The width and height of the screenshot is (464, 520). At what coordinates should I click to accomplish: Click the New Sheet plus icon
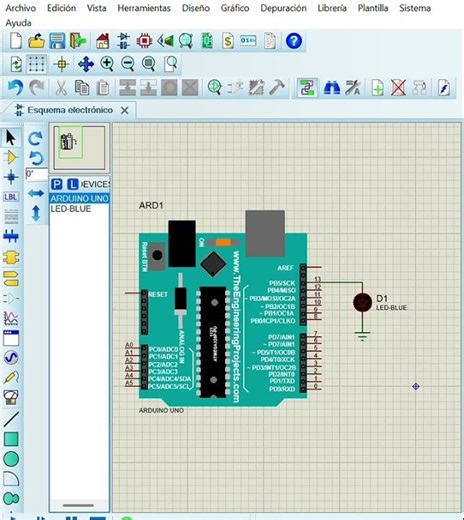click(x=377, y=88)
